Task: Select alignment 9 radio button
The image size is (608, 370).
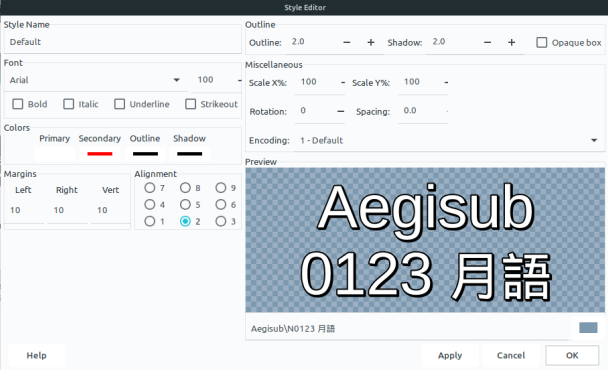Action: tap(221, 188)
